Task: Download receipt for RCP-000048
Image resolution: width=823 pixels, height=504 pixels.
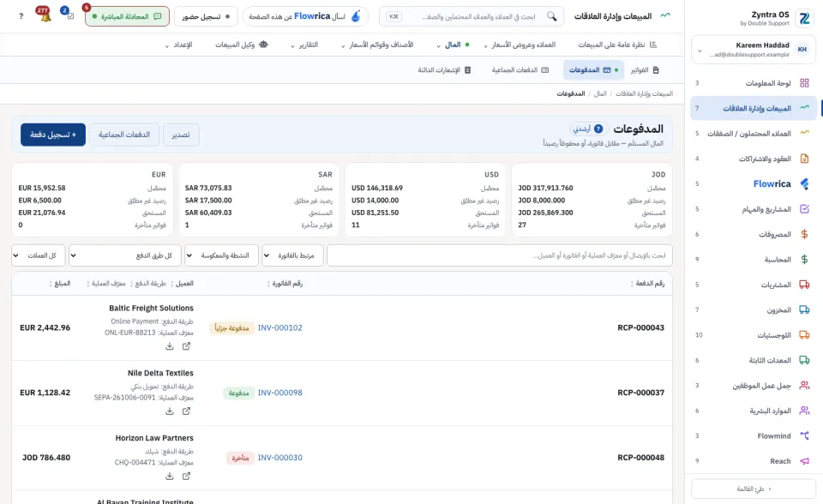Action: (170, 477)
